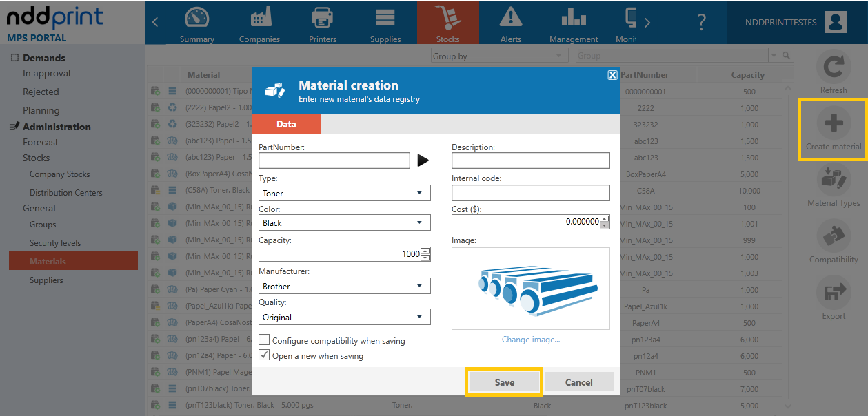Click the Save button
The width and height of the screenshot is (868, 416).
505,382
